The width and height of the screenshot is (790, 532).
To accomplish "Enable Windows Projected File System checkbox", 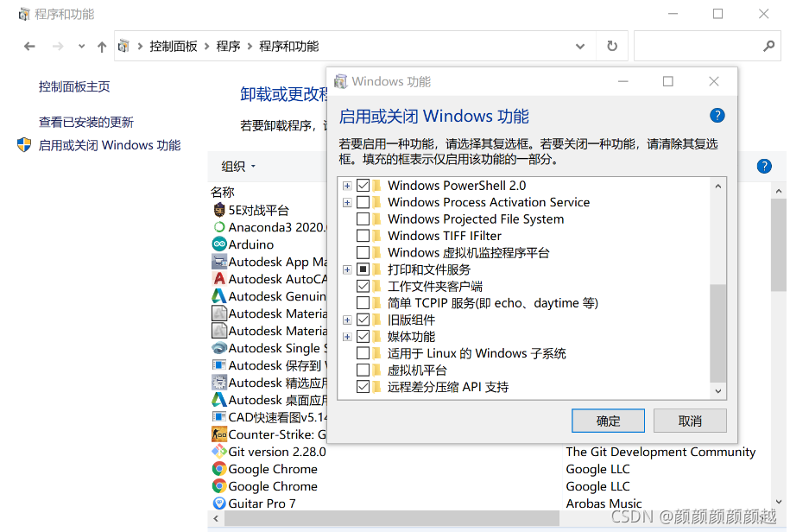I will 363,219.
